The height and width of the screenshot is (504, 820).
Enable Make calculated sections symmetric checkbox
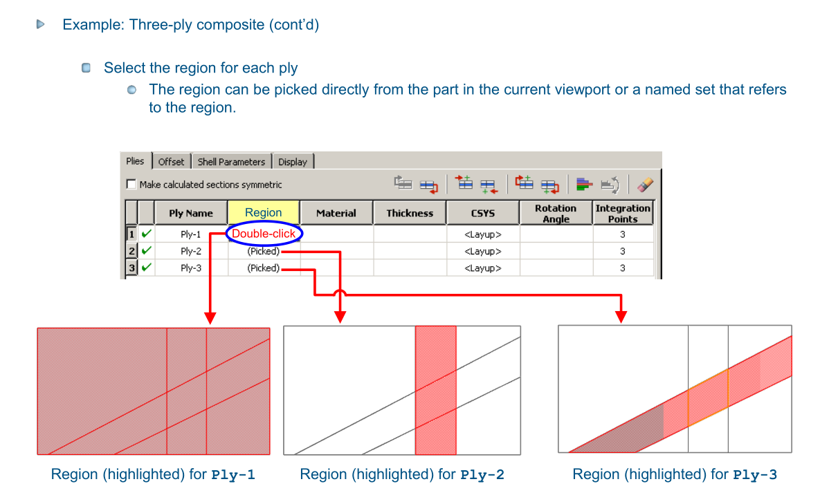pos(131,185)
